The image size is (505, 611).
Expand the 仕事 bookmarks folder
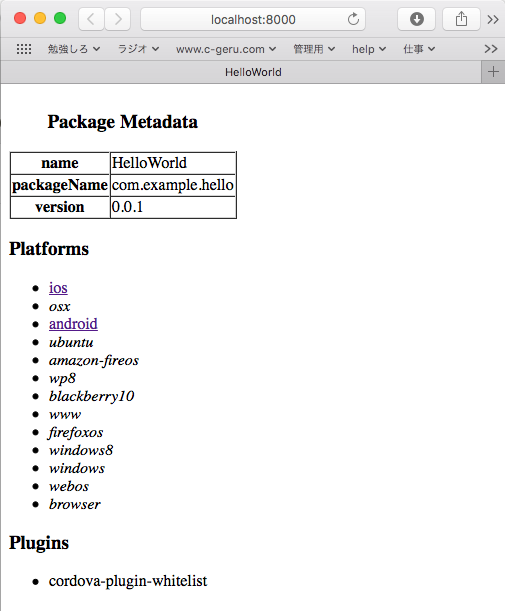[x=419, y=49]
